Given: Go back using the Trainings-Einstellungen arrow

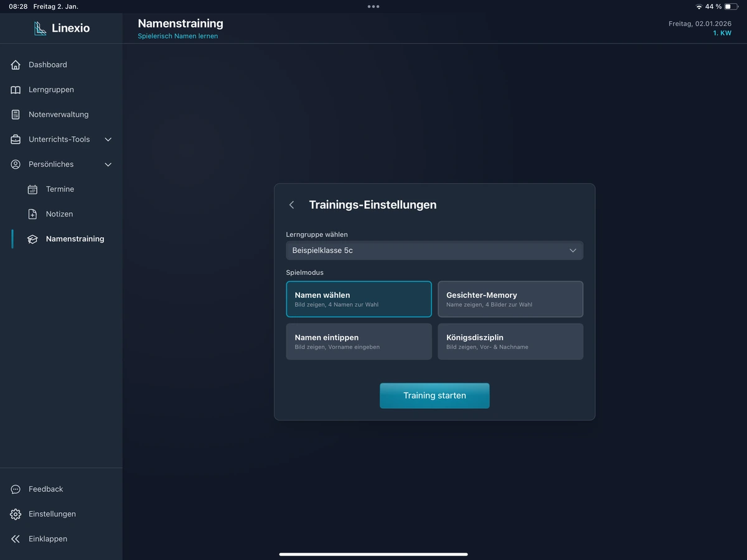Looking at the screenshot, I should (291, 205).
